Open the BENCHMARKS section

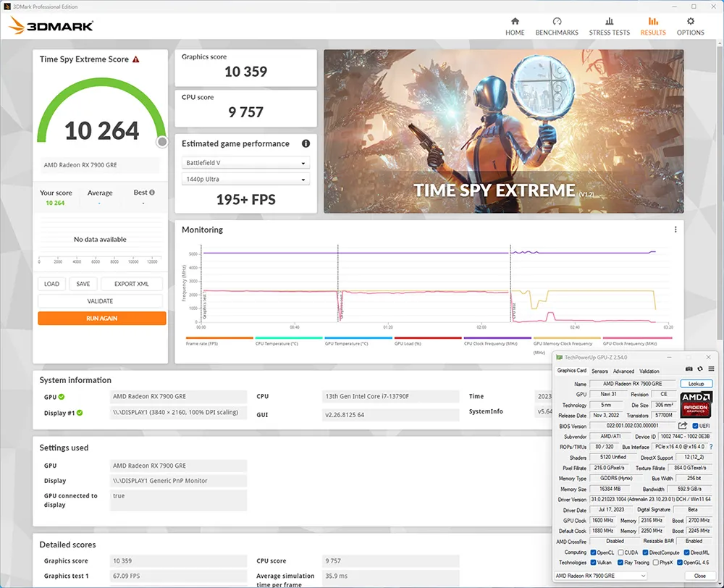(x=557, y=27)
